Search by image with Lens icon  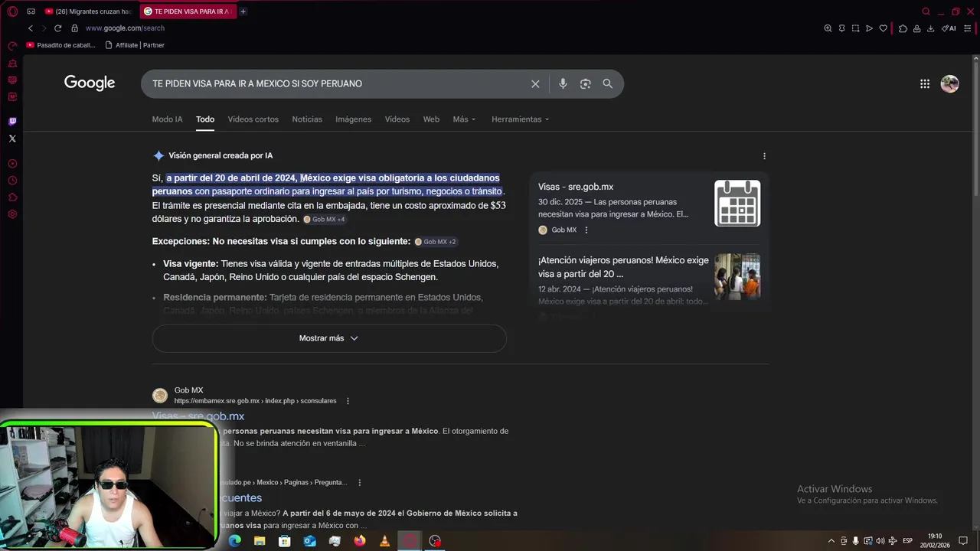585,84
